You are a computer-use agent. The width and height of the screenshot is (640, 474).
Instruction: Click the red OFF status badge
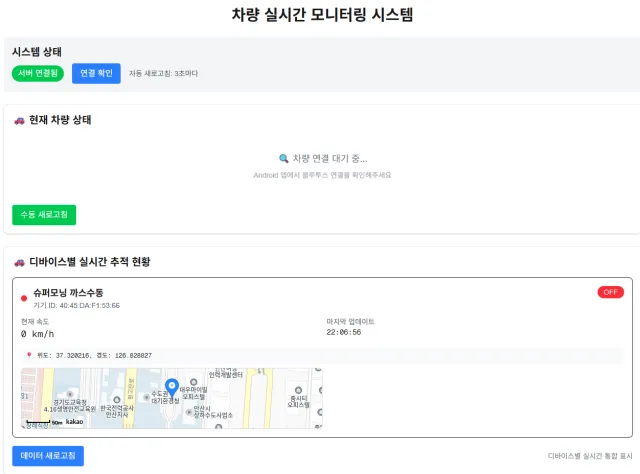click(x=611, y=292)
